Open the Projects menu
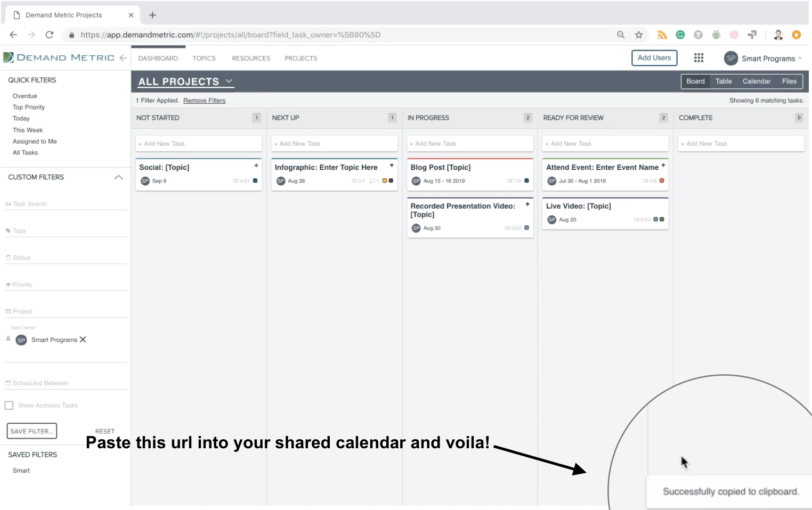Viewport: 812px width, 510px height. click(x=301, y=58)
